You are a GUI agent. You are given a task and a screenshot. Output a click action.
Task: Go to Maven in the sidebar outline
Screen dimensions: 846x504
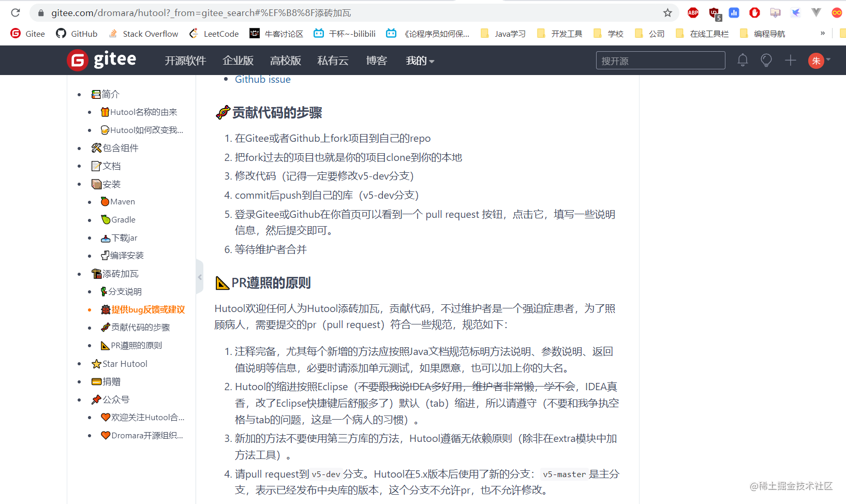click(x=118, y=201)
